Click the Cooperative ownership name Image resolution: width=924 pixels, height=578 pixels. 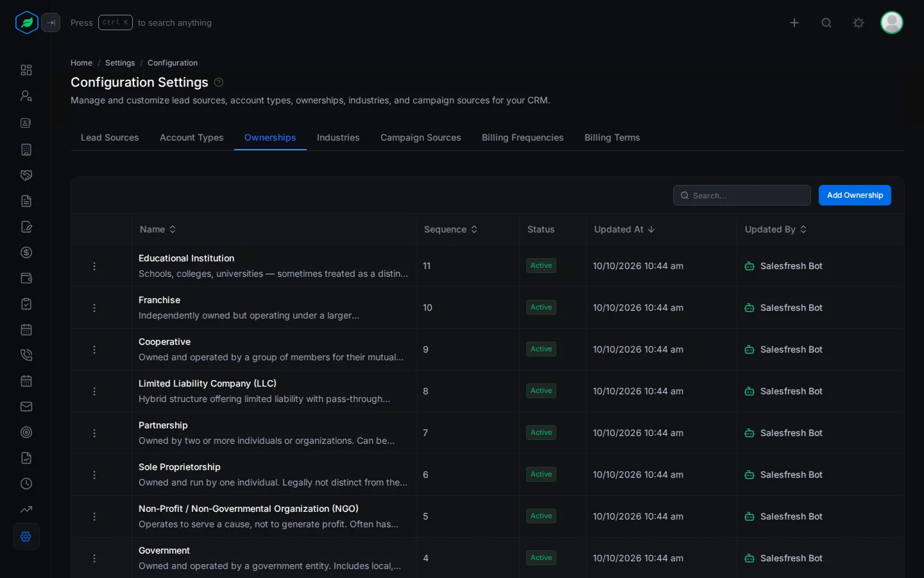click(164, 342)
